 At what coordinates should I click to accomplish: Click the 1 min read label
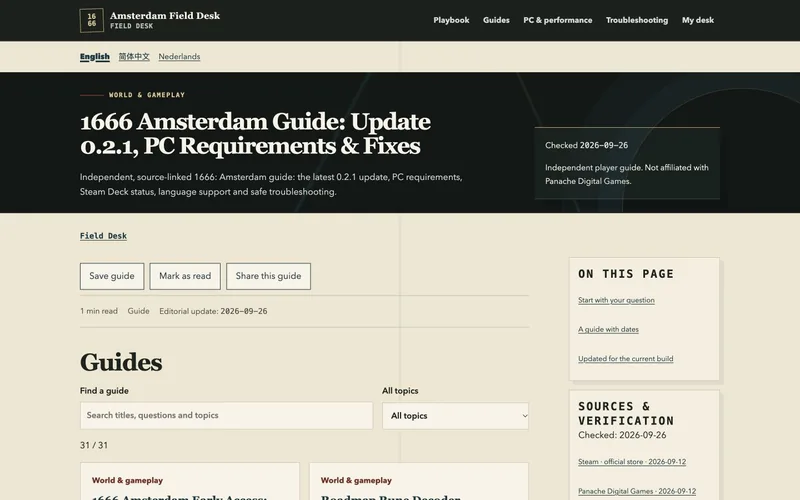tap(98, 311)
